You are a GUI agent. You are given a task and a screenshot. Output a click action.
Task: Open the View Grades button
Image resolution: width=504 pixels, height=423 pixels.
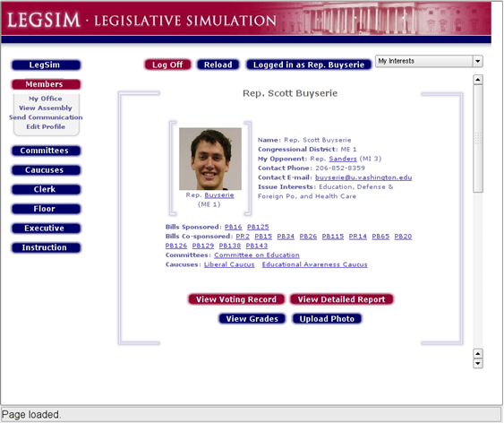tap(252, 318)
